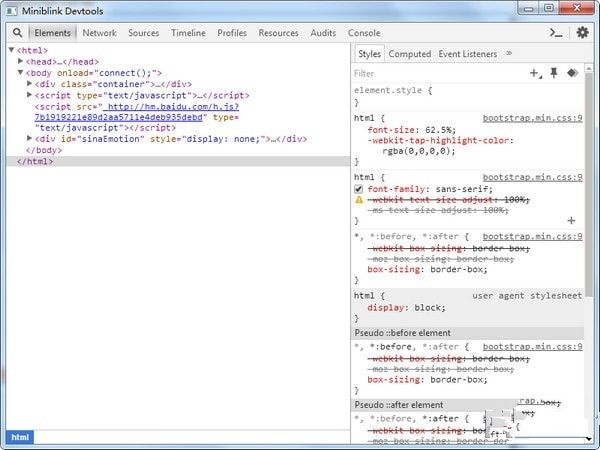600x450 pixels.
Task: Click the toggle element state pin icon
Action: (x=554, y=73)
